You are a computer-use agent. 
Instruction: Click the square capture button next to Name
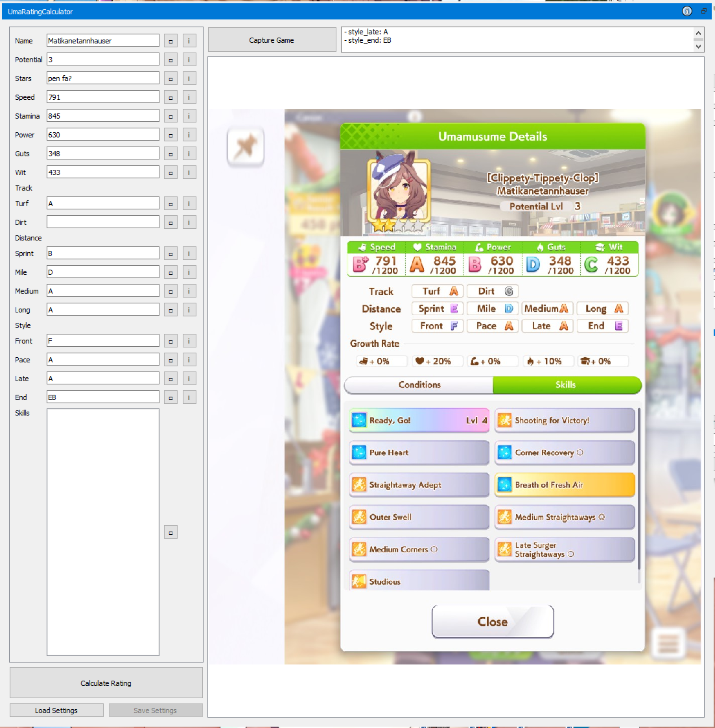(x=170, y=41)
